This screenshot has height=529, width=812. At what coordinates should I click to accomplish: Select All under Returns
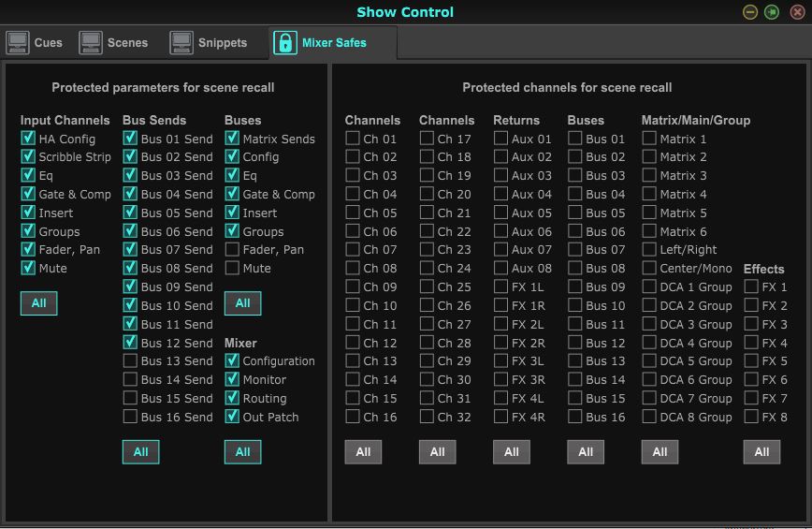point(512,452)
